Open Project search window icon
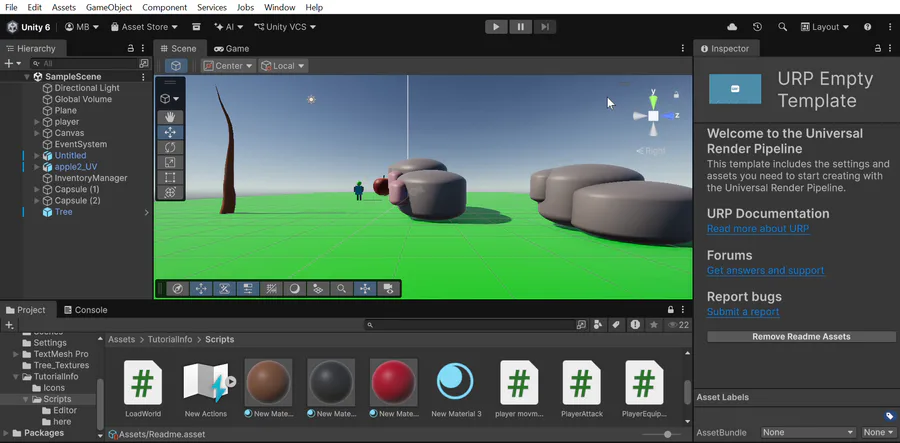The image size is (900, 443). coord(581,325)
